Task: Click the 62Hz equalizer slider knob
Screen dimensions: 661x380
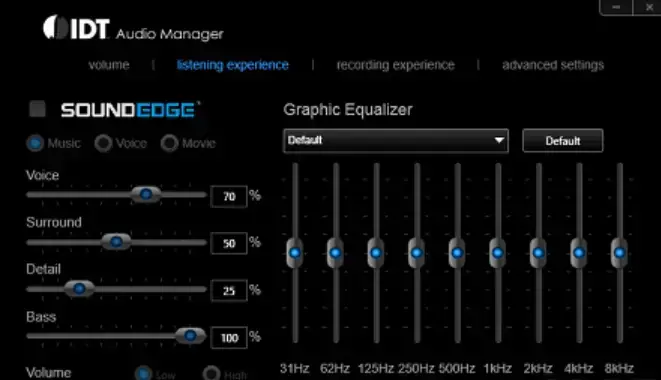Action: 336,253
